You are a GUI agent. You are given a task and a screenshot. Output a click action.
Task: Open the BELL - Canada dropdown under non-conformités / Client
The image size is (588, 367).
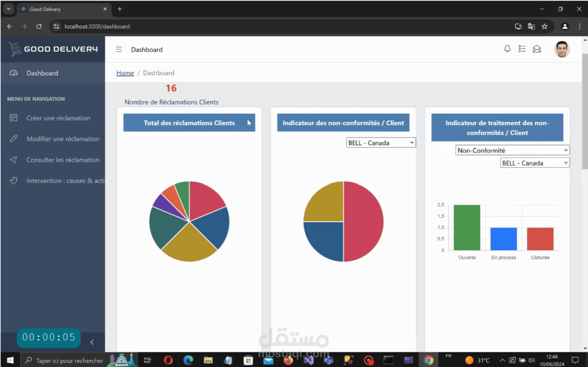click(381, 143)
